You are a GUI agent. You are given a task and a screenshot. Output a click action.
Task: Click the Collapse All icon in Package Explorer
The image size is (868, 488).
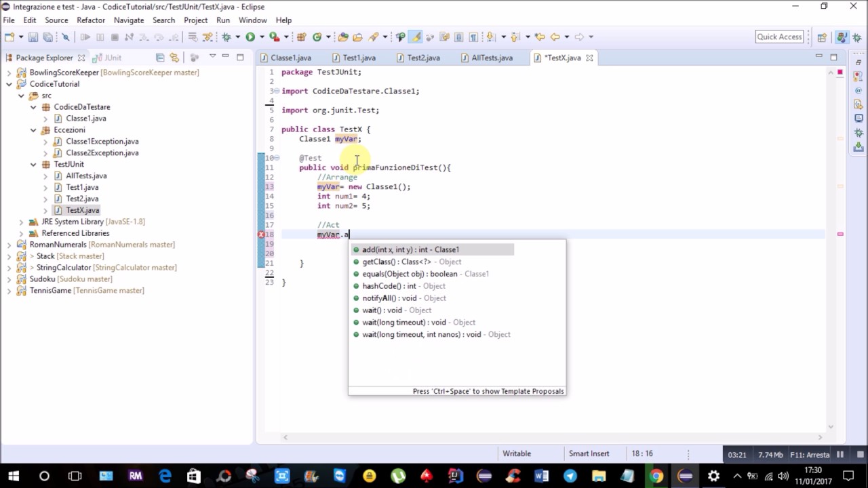tap(160, 58)
